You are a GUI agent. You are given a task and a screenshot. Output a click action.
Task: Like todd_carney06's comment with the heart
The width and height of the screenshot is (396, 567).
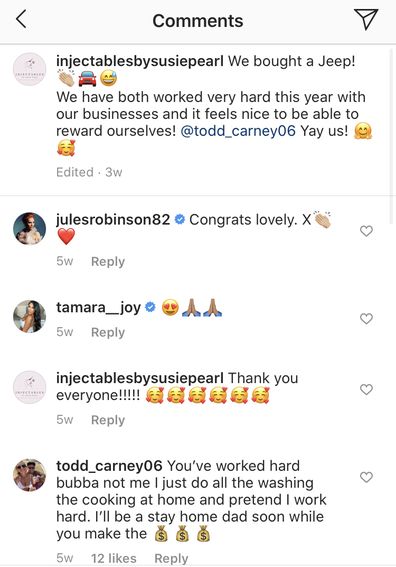tap(366, 477)
